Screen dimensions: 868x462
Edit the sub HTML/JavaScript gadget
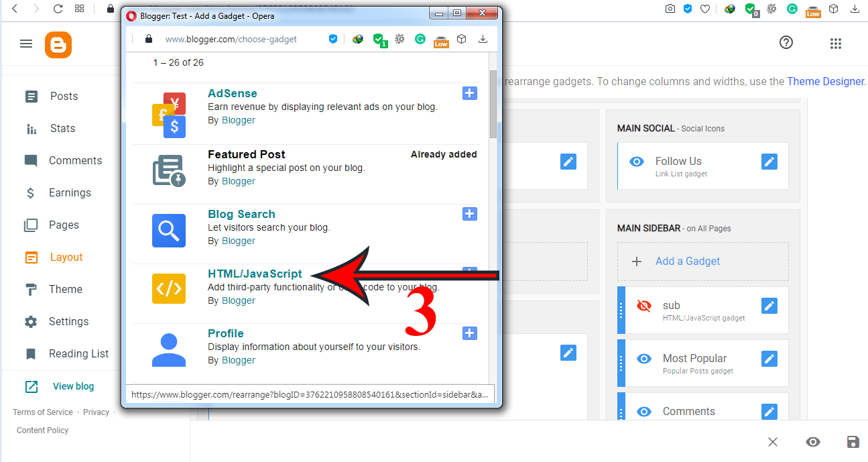pos(769,306)
